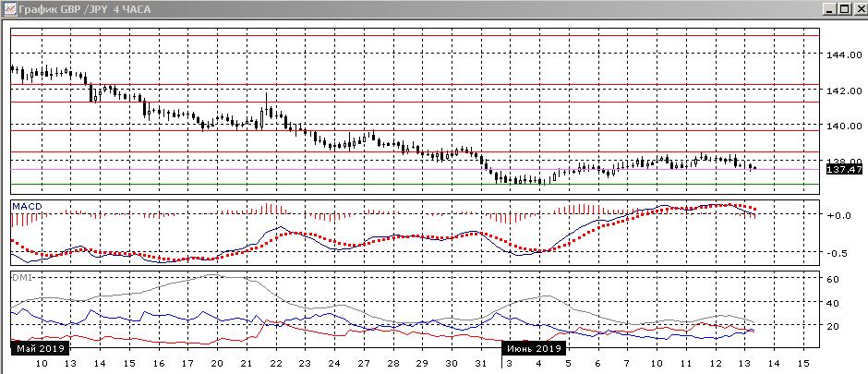Select the title text 'График GBP/JPY 4 ЧАСА'
This screenshot has height=374, width=868.
click(84, 9)
